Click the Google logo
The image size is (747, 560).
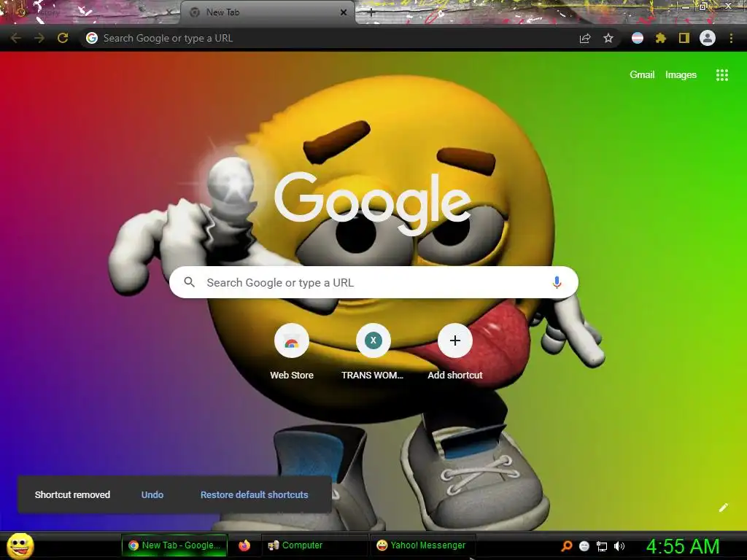point(373,203)
